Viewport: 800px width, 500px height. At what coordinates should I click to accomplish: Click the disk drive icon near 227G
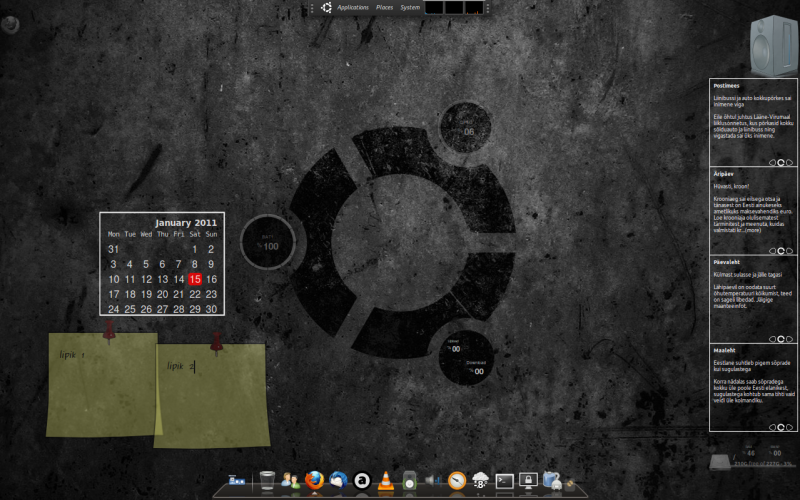click(720, 463)
